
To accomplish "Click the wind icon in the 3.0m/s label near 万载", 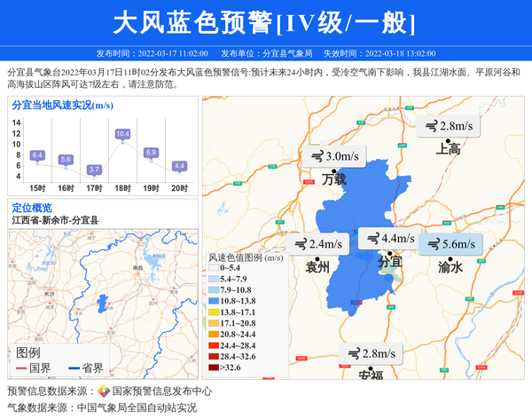I will coord(317,157).
